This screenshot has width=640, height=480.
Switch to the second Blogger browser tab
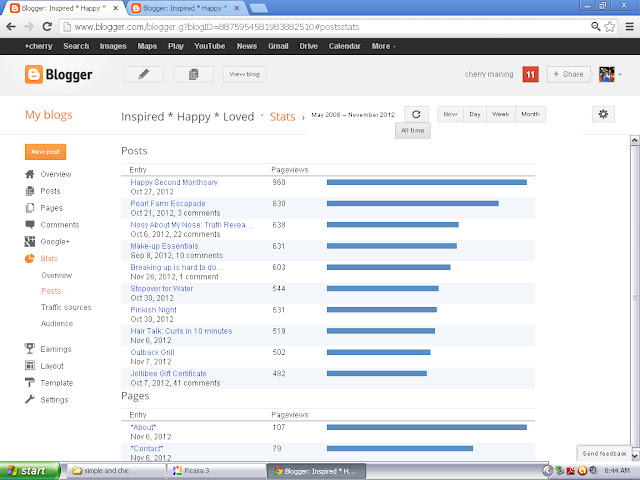[x=184, y=8]
